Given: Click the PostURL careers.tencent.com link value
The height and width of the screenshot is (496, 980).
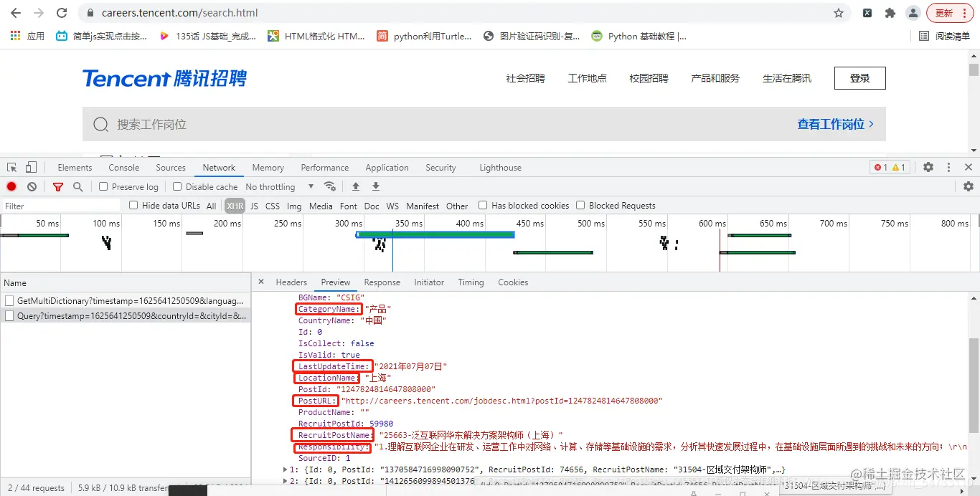Looking at the screenshot, I should pyautogui.click(x=501, y=401).
